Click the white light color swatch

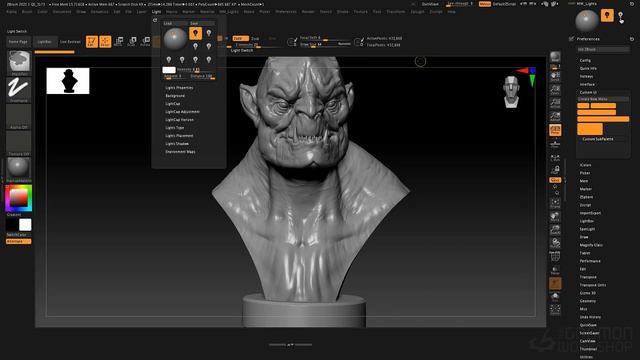(169, 70)
